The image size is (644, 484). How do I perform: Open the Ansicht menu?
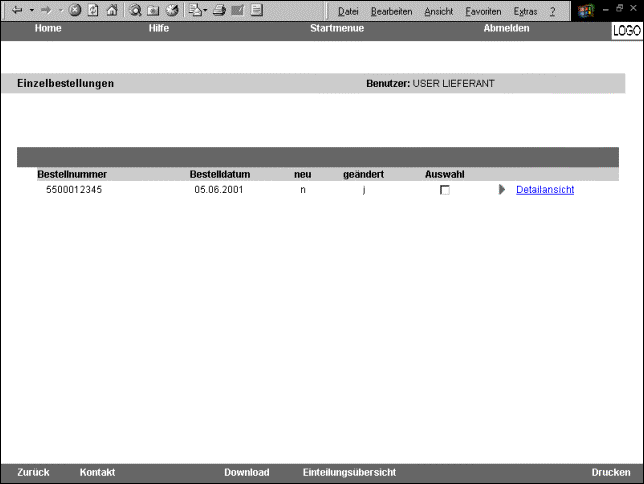coord(439,12)
